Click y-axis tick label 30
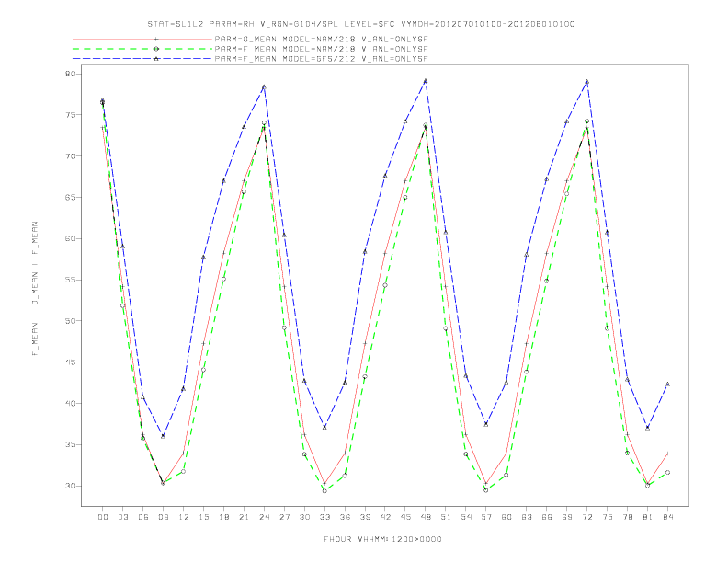Image resolution: width=728 pixels, height=563 pixels. point(71,486)
